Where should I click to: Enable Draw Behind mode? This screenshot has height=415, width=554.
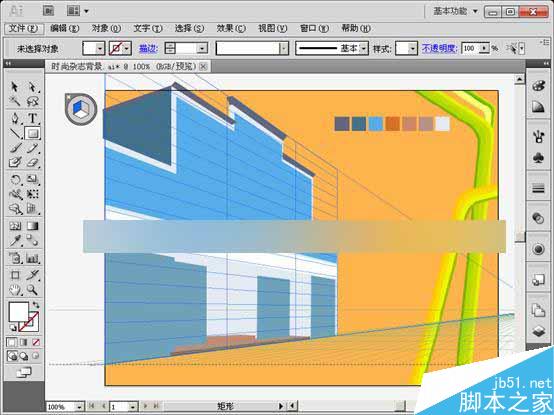24,356
